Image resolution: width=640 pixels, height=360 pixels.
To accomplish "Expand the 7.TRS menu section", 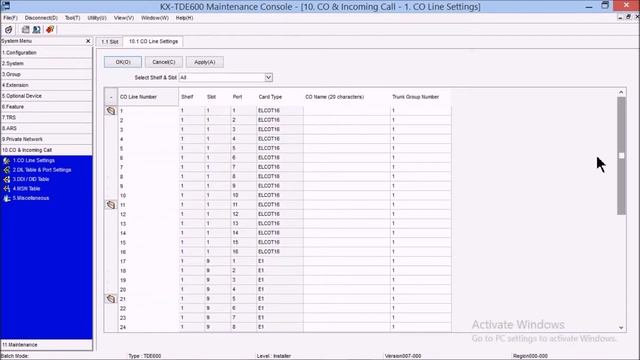I will (x=46, y=118).
